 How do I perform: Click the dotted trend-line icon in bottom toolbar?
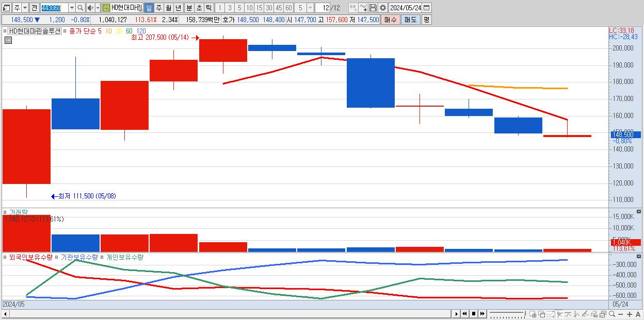550,314
